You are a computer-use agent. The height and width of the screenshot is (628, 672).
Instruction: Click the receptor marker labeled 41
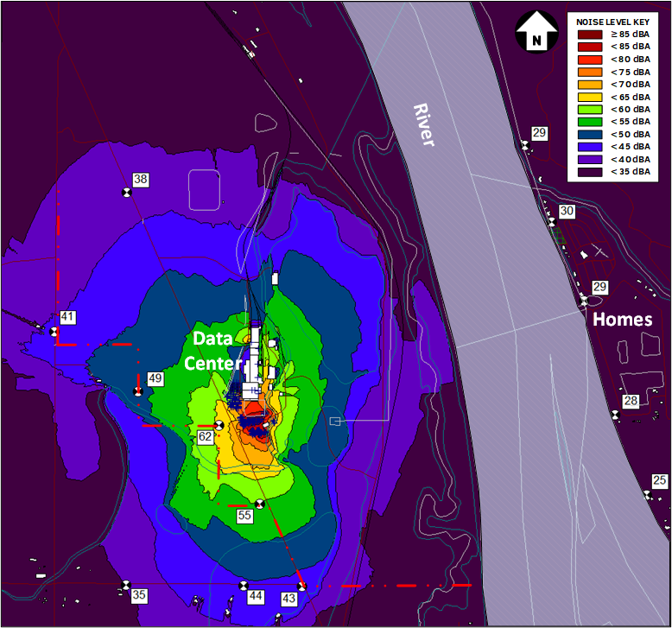54,332
